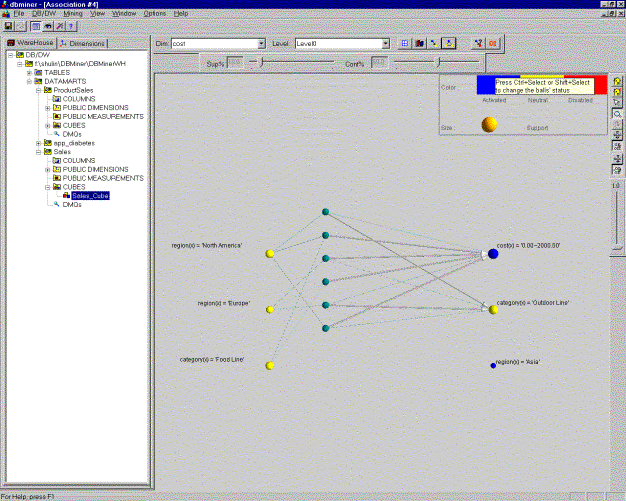
Task: Toggle the blue cost '0.00~2000.00' ball
Action: pos(493,254)
